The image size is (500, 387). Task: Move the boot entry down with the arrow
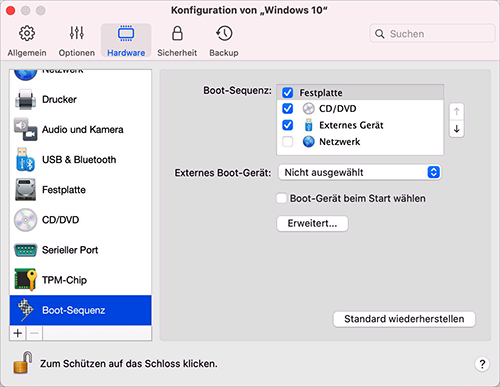pyautogui.click(x=457, y=129)
